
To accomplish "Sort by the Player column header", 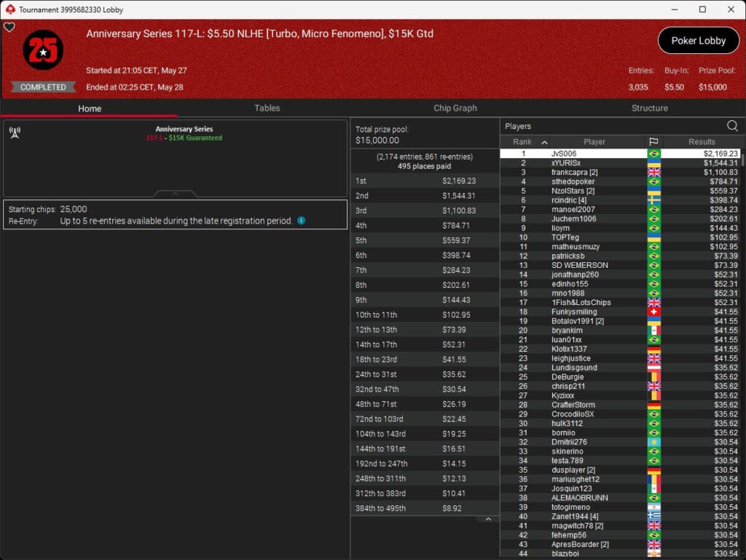I will click(594, 142).
